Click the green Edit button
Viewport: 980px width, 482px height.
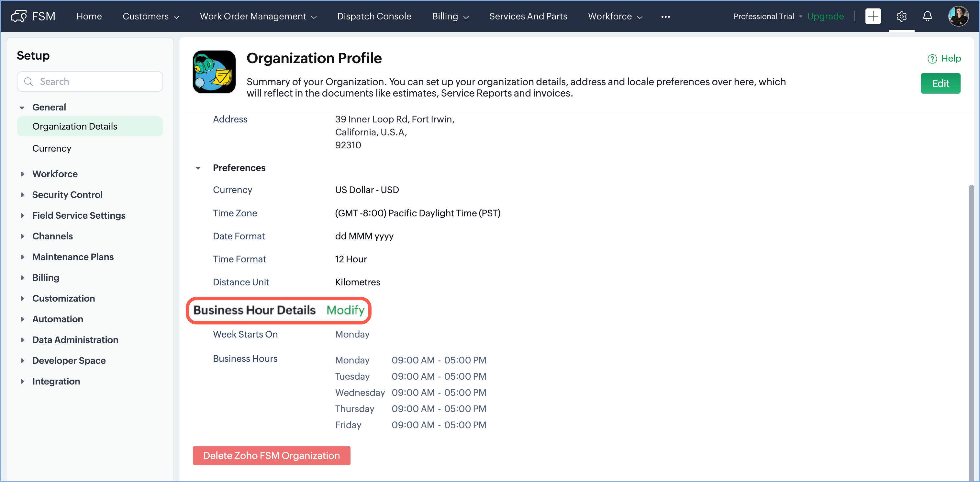pos(941,83)
